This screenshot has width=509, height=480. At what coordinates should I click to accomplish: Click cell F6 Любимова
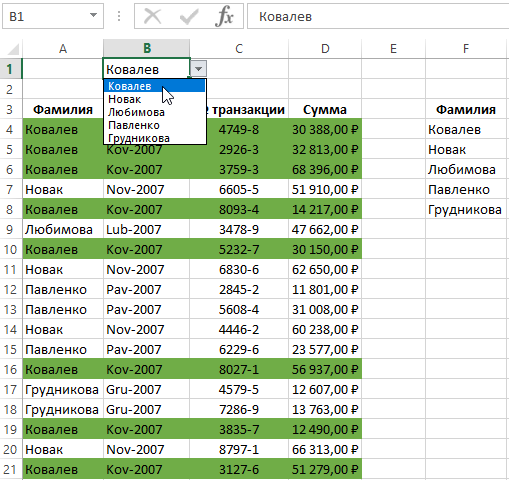466,169
